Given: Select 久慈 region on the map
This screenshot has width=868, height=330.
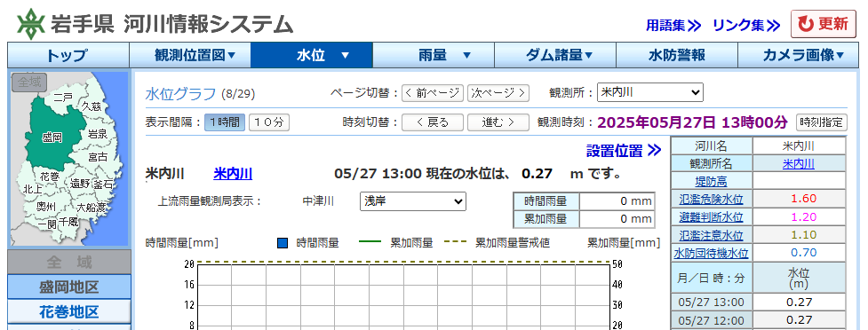Looking at the screenshot, I should pyautogui.click(x=92, y=106).
